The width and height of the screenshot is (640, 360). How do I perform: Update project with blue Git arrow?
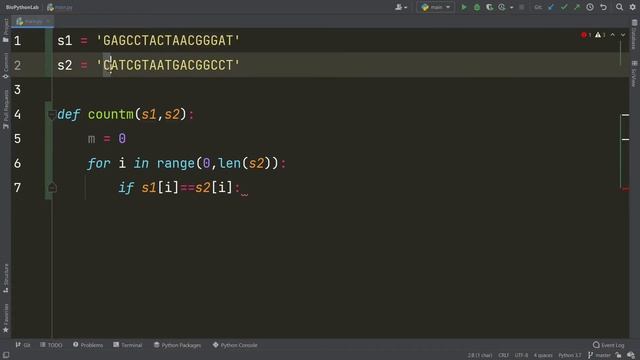[x=551, y=7]
